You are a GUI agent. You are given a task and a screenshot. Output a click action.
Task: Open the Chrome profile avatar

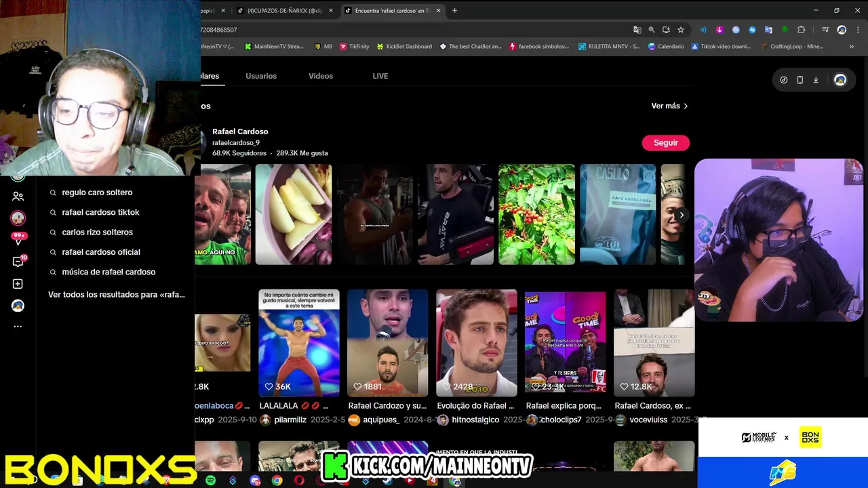[842, 30]
